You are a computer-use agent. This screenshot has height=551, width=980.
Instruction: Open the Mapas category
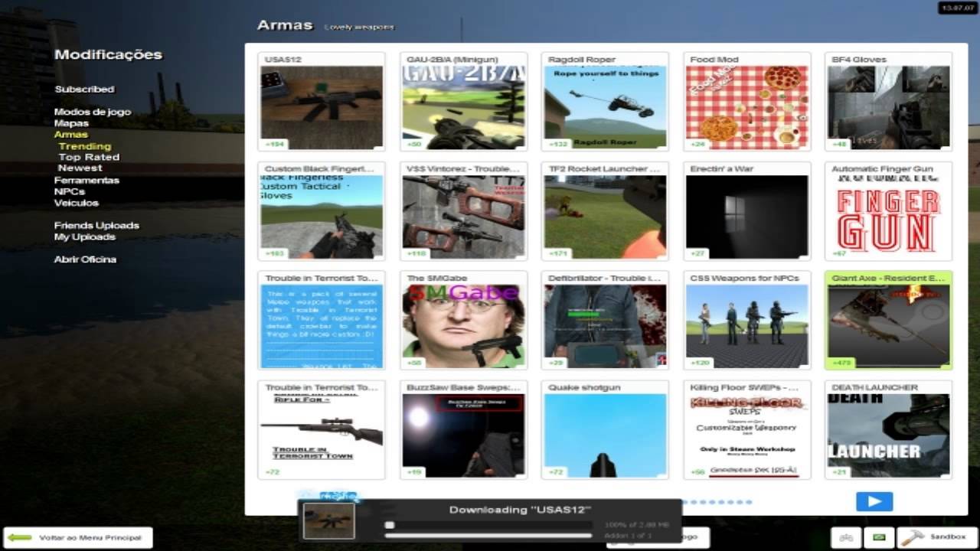(71, 123)
